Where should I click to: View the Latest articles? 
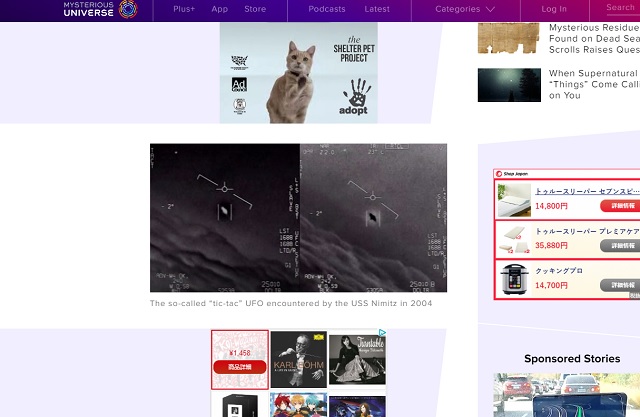coord(377,9)
